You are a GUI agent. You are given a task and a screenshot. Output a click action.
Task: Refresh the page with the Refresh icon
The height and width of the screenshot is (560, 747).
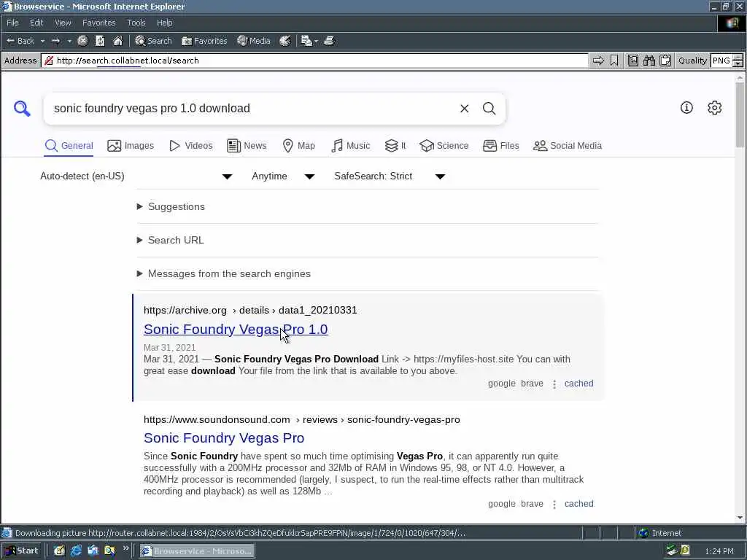coord(100,41)
